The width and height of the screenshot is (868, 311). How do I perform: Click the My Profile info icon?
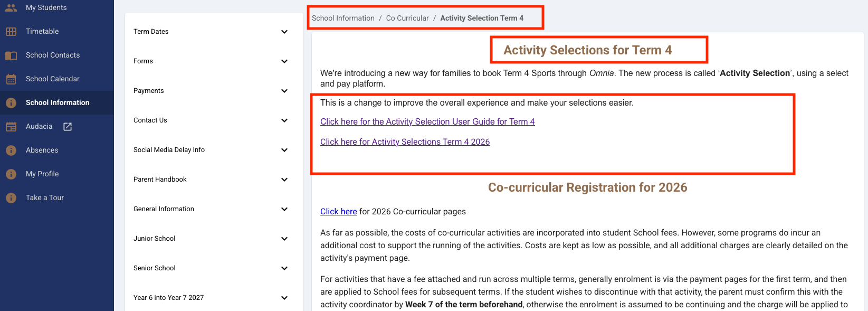tap(11, 174)
